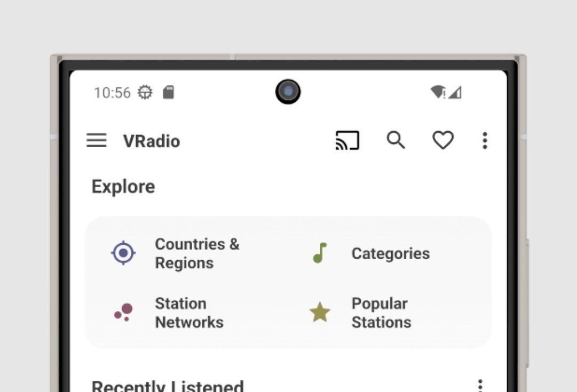Open the Countries & Regions text label

tap(197, 253)
